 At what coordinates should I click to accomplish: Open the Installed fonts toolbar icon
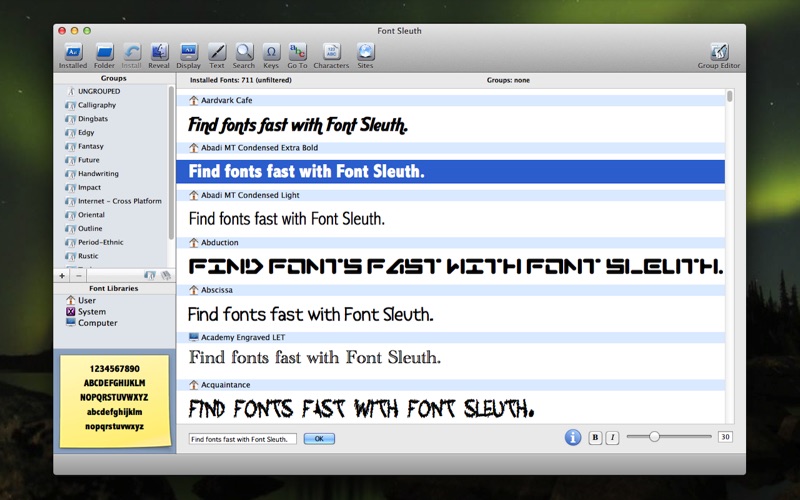(x=73, y=52)
